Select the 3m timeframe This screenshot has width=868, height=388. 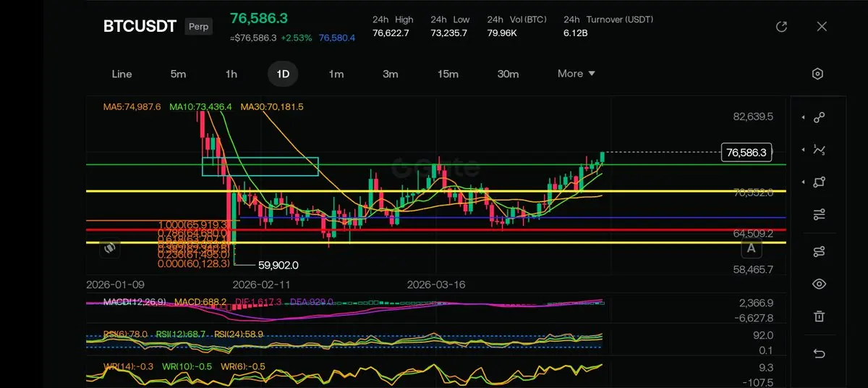click(391, 74)
